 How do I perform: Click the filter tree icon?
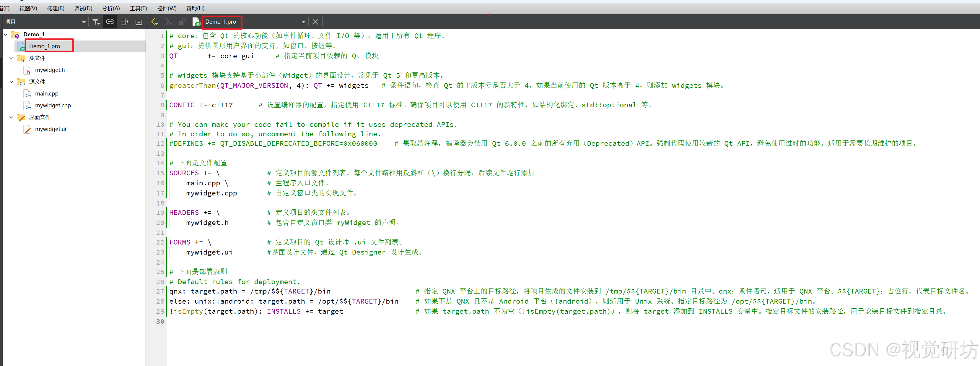[96, 22]
